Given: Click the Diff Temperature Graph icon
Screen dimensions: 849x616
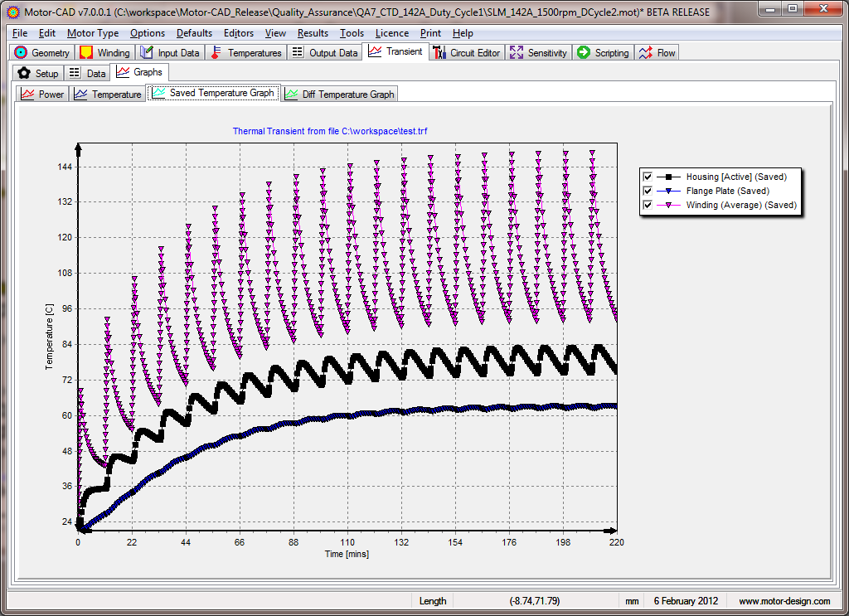Looking at the screenshot, I should pos(291,94).
